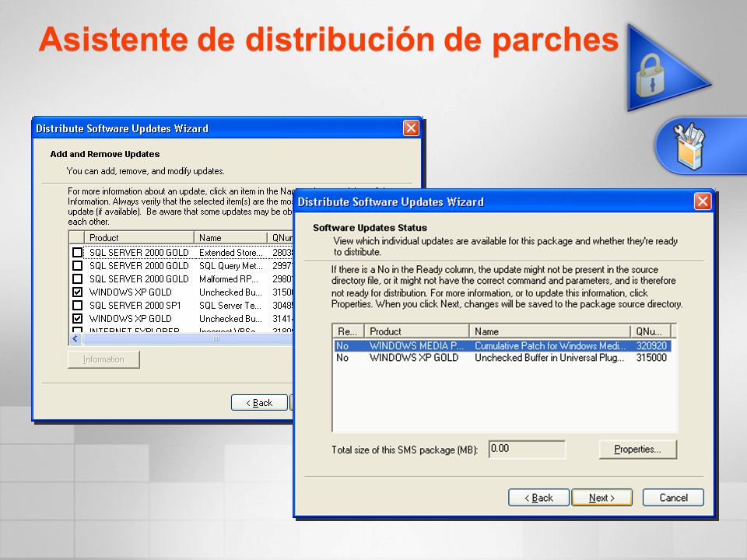
Task: Open the Properties... dialog
Action: point(637,449)
